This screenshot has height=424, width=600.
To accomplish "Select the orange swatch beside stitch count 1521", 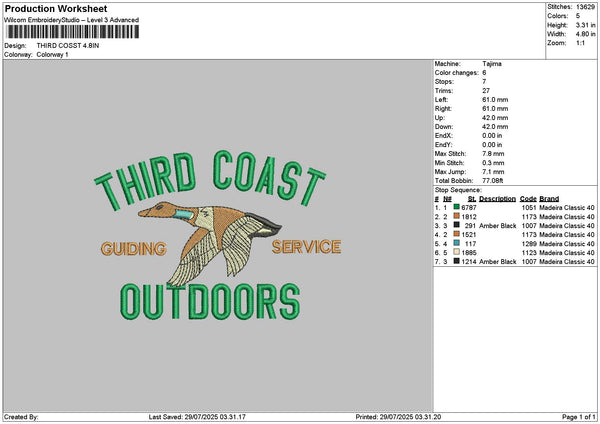I will 457,234.
